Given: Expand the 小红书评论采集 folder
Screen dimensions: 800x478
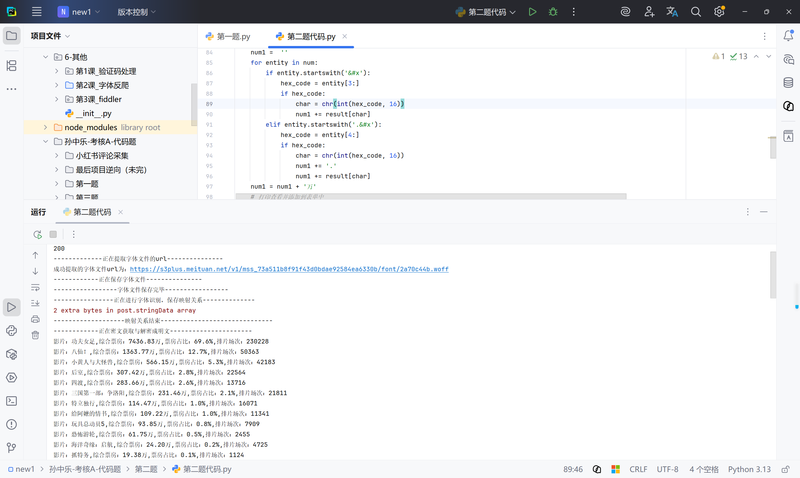Looking at the screenshot, I should 57,156.
